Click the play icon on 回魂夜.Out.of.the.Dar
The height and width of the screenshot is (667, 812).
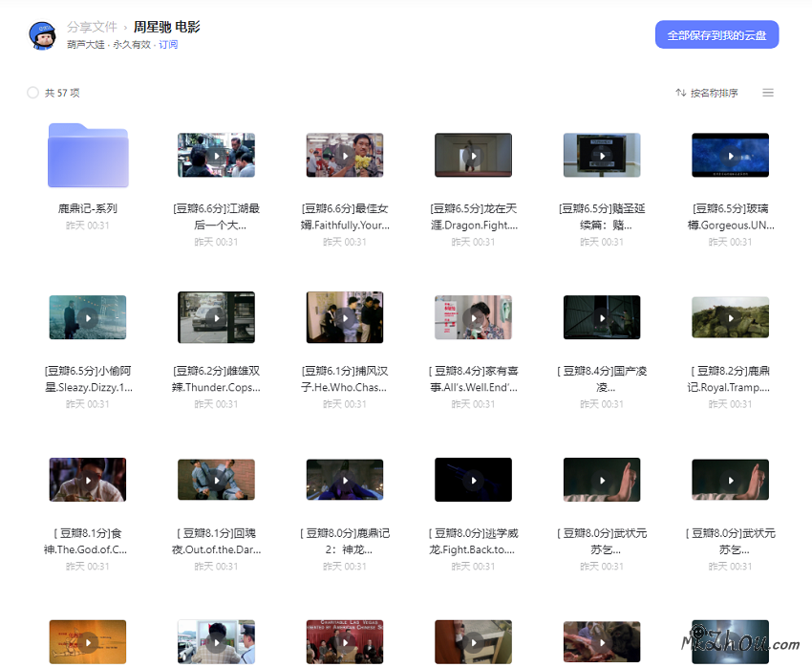pyautogui.click(x=216, y=480)
